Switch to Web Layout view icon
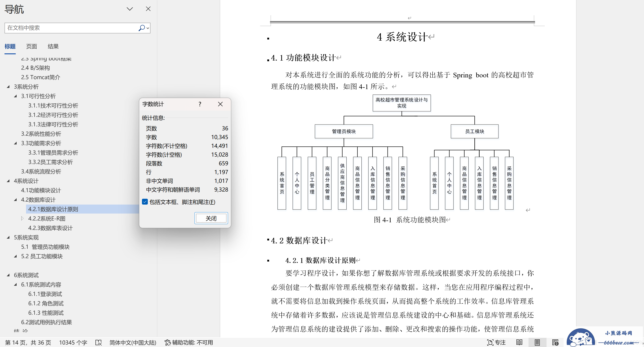The width and height of the screenshot is (644, 347). [555, 343]
